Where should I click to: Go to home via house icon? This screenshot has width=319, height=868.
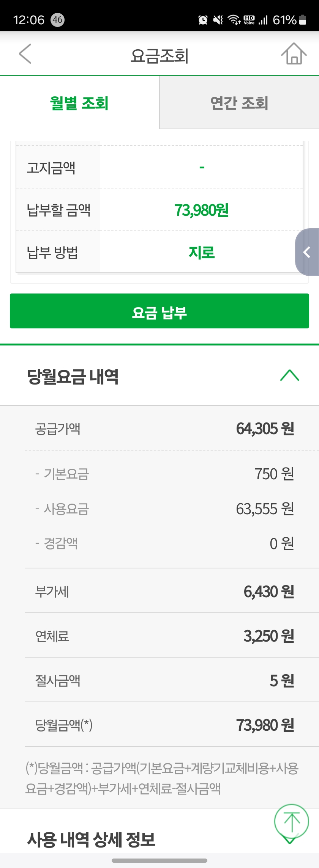pyautogui.click(x=294, y=53)
